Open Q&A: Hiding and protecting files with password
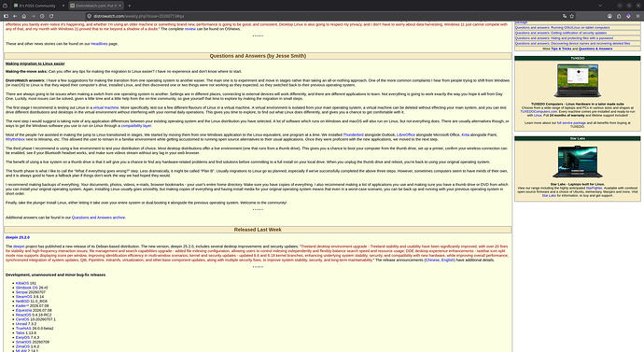Image resolution: width=644 pixels, height=352 pixels. (565, 38)
